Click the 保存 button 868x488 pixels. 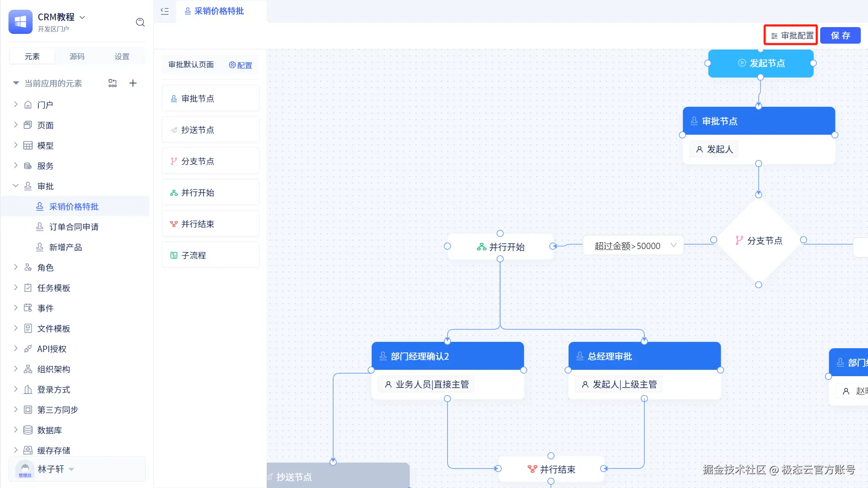click(840, 36)
